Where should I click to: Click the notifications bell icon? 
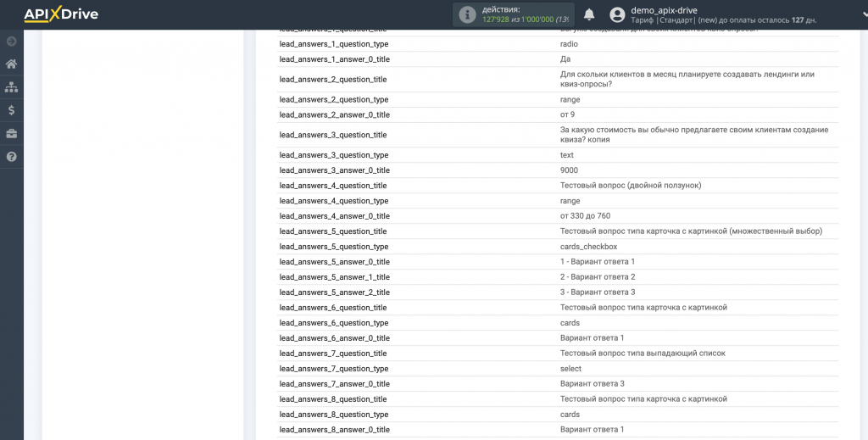589,14
